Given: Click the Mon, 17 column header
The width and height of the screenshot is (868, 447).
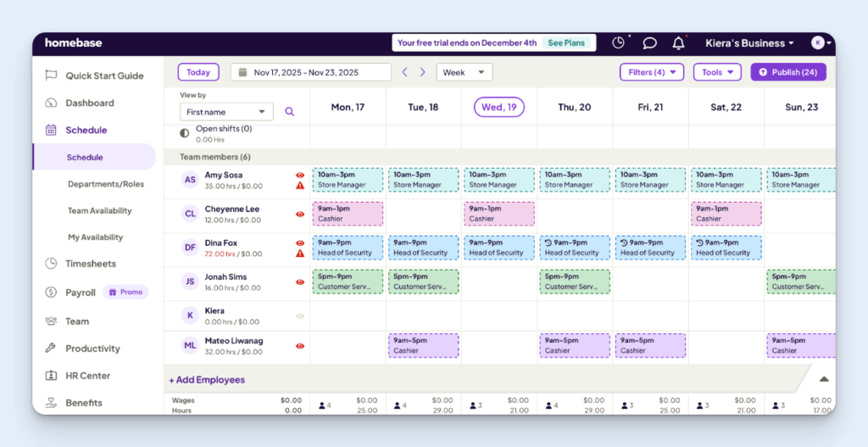Looking at the screenshot, I should click(x=348, y=107).
